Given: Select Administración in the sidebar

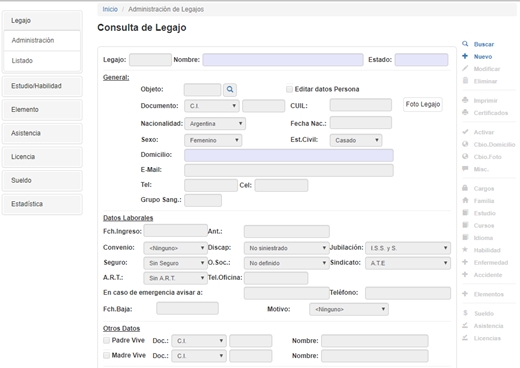Looking at the screenshot, I should (42, 40).
